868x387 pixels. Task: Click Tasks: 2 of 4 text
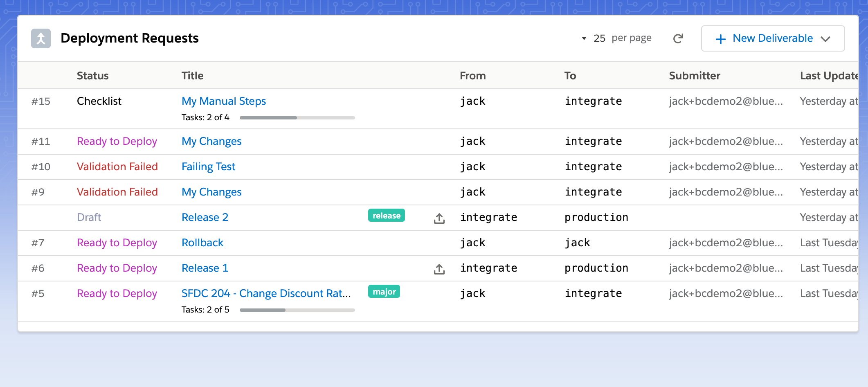click(205, 117)
